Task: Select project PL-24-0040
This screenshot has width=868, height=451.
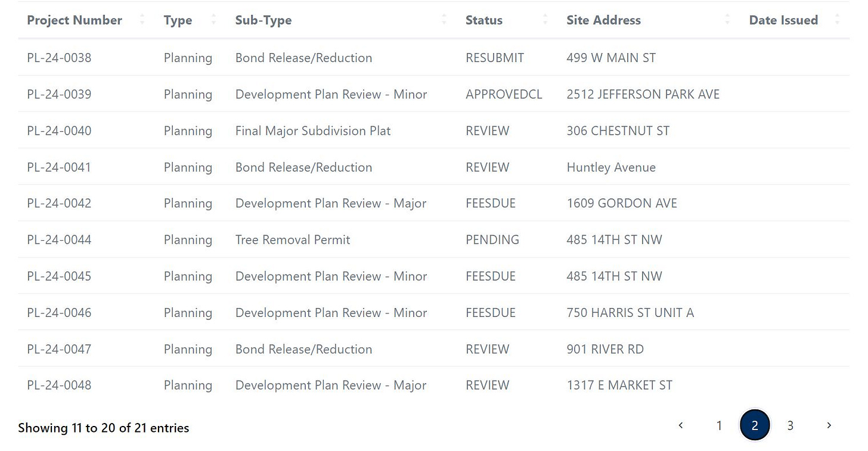Action: pos(59,130)
